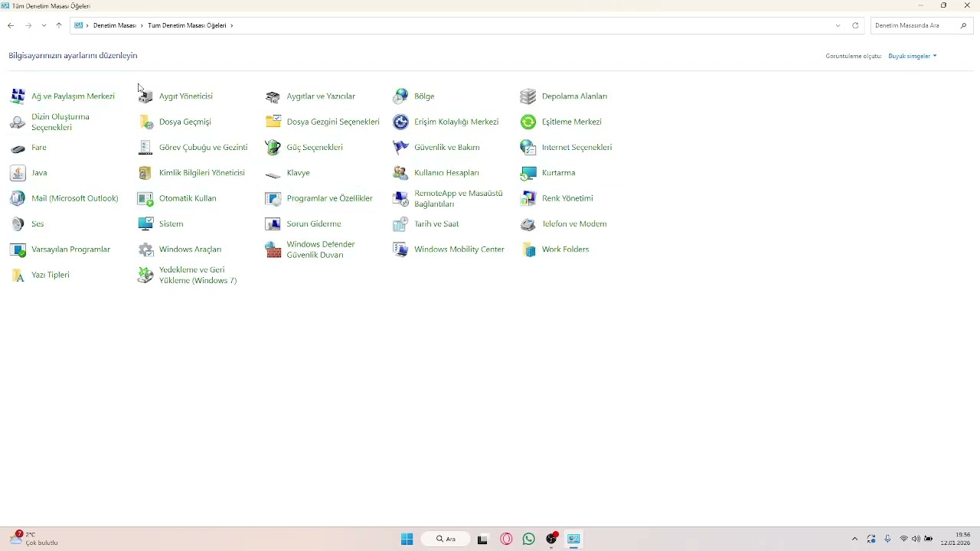980x551 pixels.
Task: Open the weather widget showing Çok bulutlu
Action: point(34,539)
